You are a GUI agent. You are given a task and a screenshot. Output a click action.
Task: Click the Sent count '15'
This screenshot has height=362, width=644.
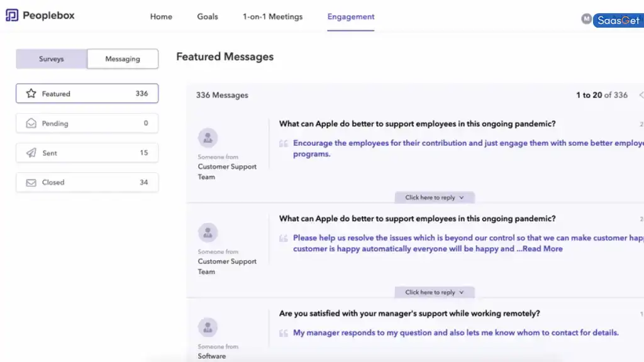(144, 153)
